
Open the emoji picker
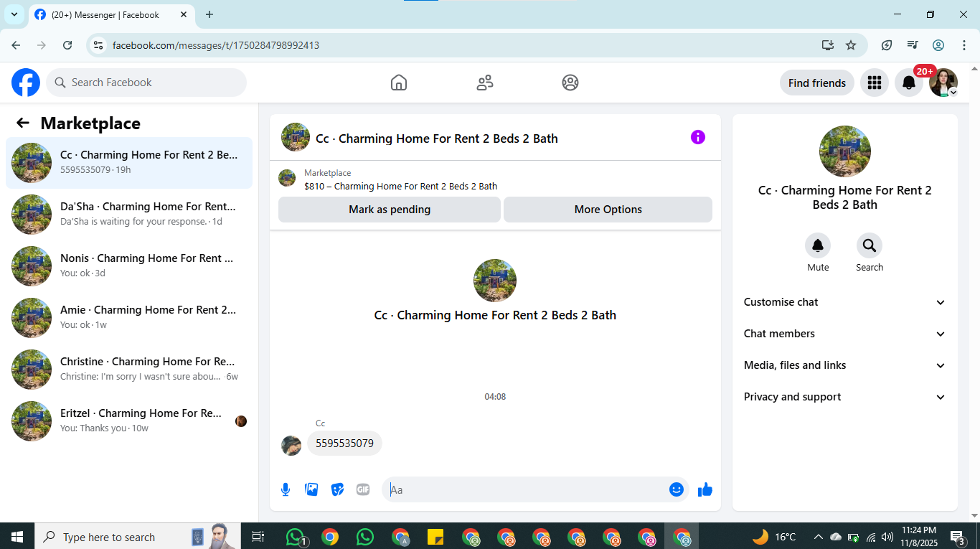point(677,489)
